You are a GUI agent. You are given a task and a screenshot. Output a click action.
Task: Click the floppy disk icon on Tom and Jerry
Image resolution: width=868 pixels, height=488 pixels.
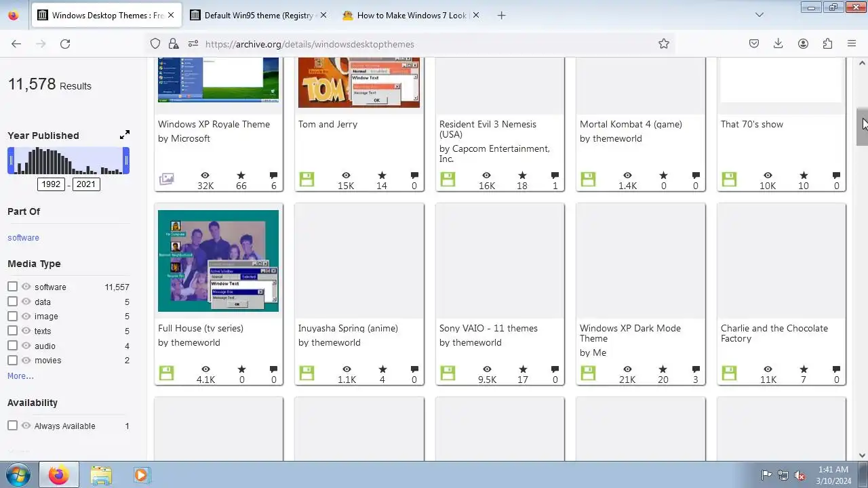click(307, 180)
